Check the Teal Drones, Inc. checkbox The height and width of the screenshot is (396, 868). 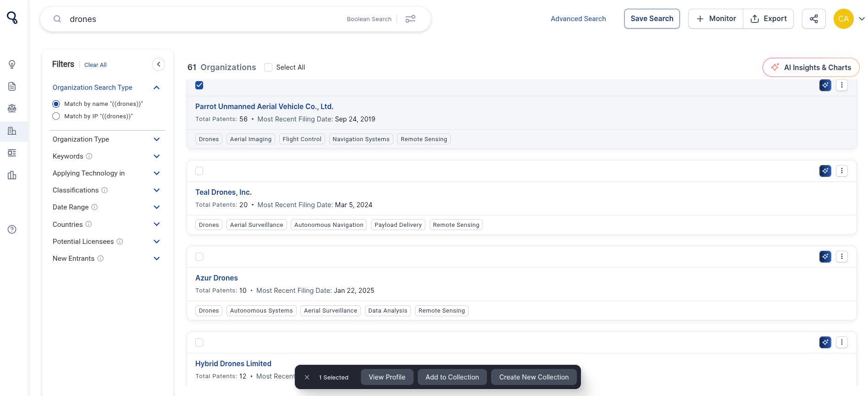tap(199, 171)
